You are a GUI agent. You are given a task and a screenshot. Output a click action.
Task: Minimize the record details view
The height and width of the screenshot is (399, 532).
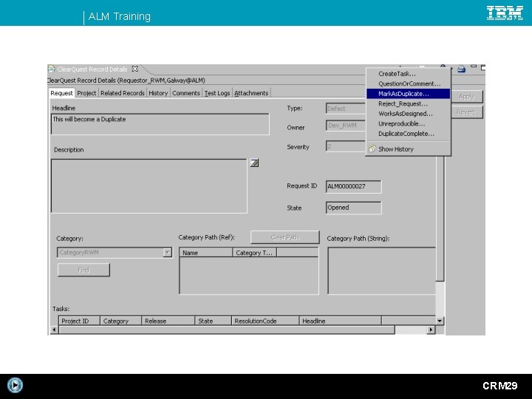point(474,66)
